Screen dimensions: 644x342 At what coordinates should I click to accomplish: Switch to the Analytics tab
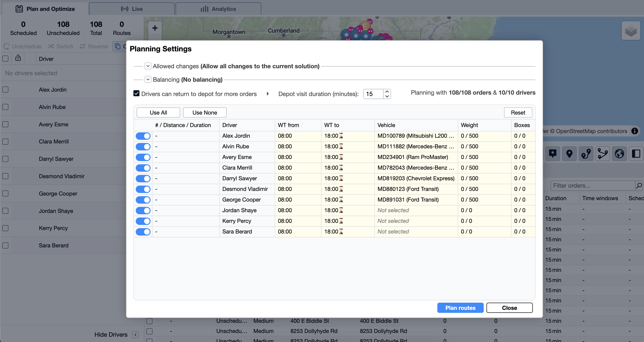tap(218, 9)
